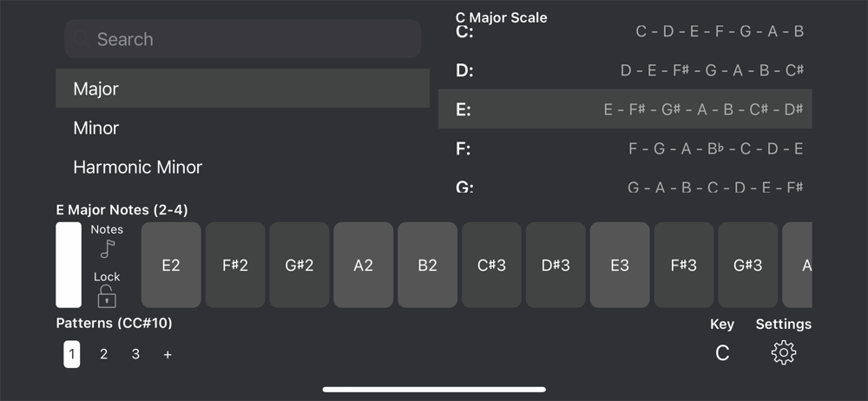Switch to pattern 2
868x401 pixels.
(x=103, y=354)
